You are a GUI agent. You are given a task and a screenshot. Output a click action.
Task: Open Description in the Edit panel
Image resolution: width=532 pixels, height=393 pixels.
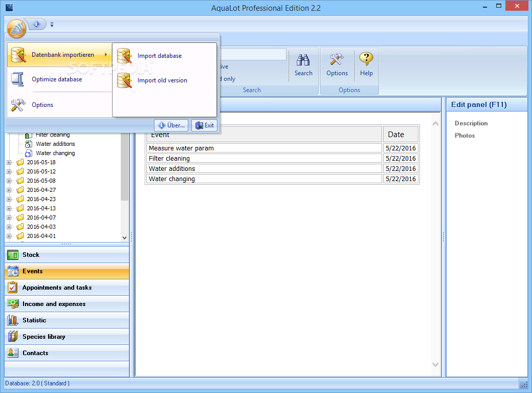click(471, 123)
